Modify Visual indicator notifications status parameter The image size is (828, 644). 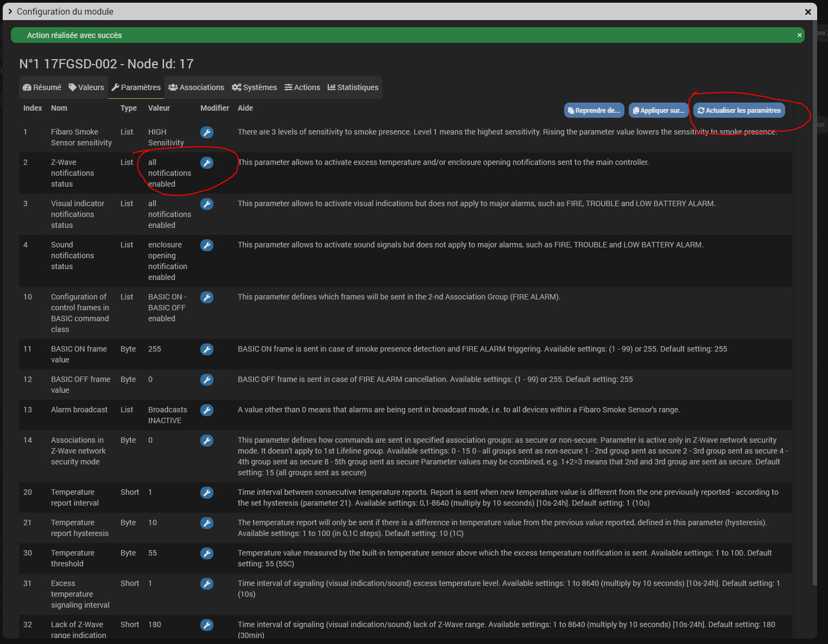click(207, 204)
